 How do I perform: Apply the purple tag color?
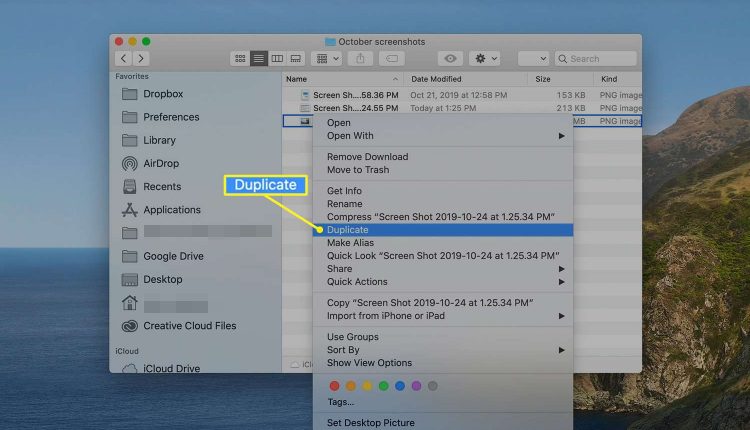click(x=416, y=386)
